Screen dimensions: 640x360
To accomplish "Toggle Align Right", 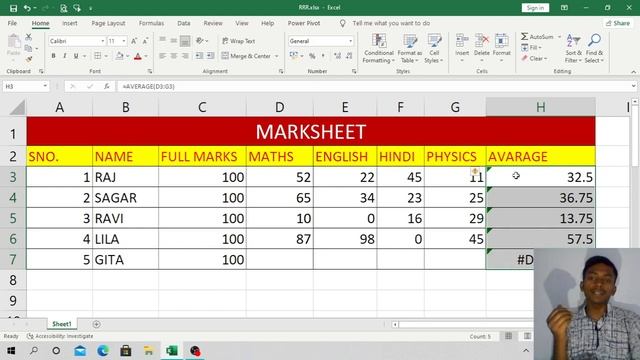I will [185, 56].
